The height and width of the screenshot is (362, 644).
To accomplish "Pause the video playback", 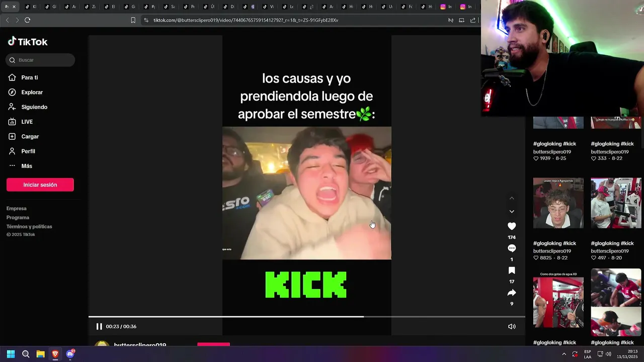I will pyautogui.click(x=99, y=326).
